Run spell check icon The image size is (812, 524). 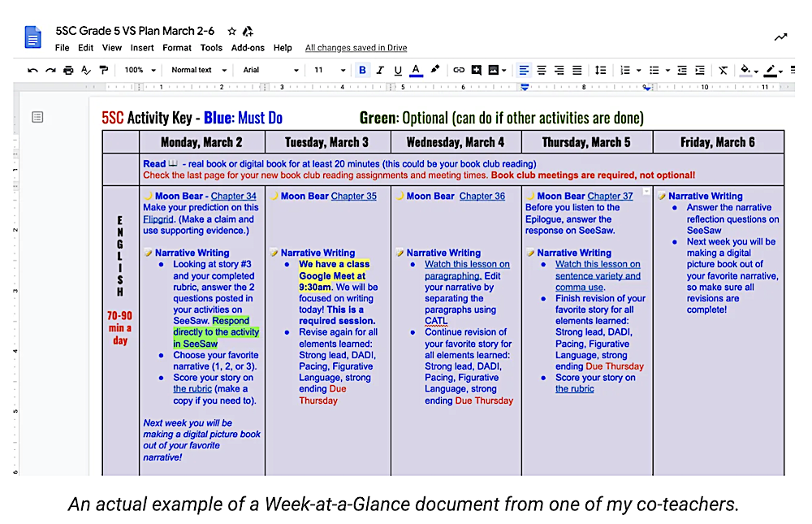(x=86, y=70)
